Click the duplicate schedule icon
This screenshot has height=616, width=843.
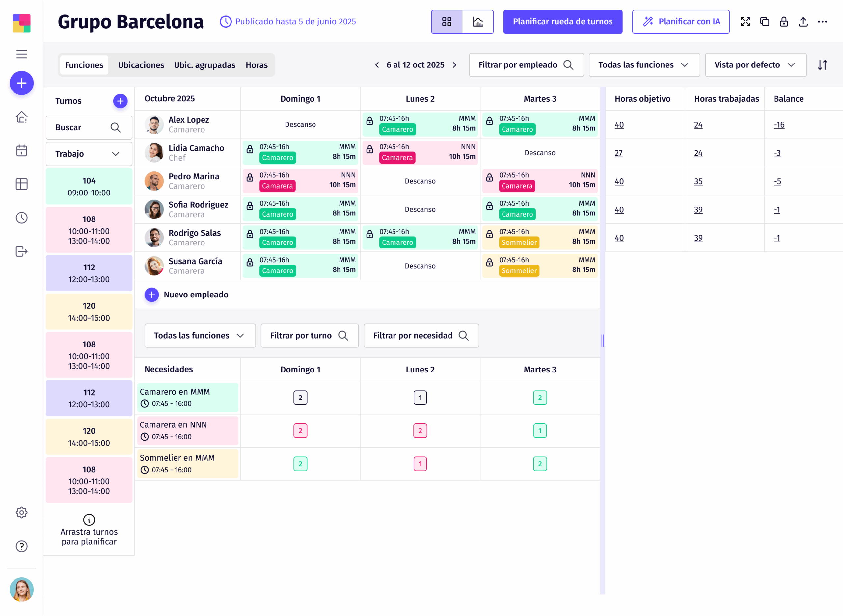765,22
